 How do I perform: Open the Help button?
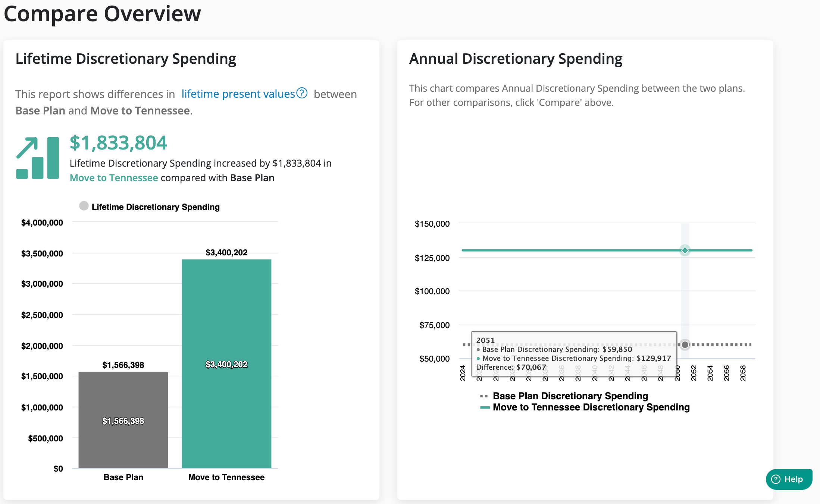pyautogui.click(x=789, y=479)
